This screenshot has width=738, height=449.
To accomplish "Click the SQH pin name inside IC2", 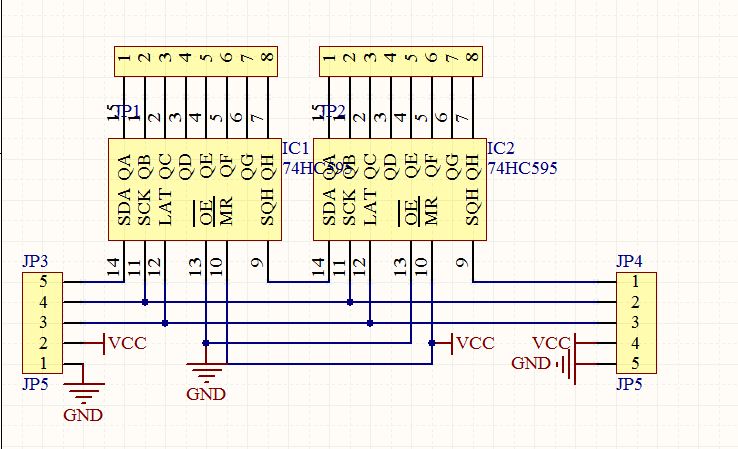I will coord(473,207).
